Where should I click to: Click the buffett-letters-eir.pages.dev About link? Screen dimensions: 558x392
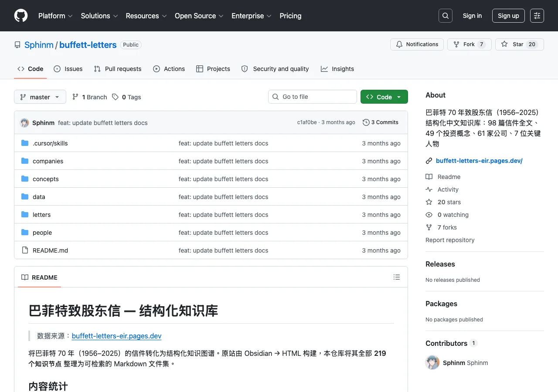click(x=479, y=161)
